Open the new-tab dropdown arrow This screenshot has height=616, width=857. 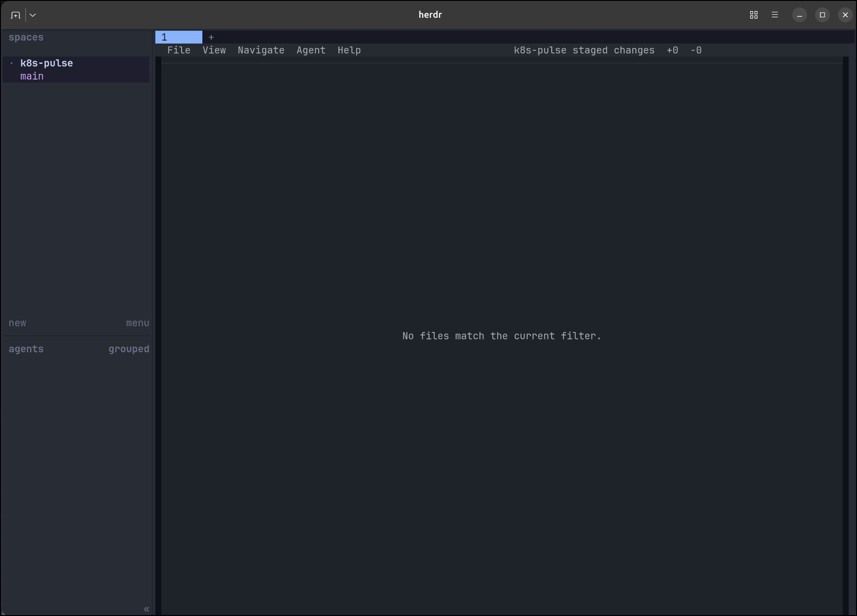coord(33,15)
